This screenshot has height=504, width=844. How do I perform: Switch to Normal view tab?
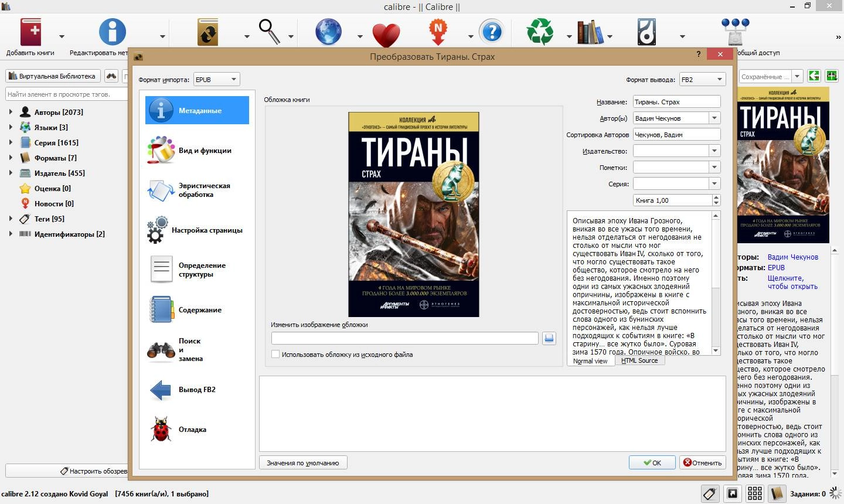pos(590,361)
